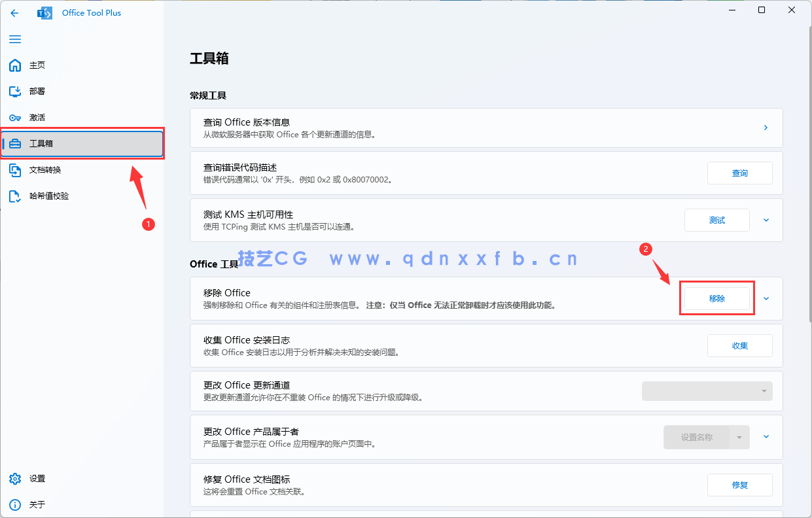The width and height of the screenshot is (812, 518).
Task: Click the 查询 error code lookup button
Action: point(739,173)
